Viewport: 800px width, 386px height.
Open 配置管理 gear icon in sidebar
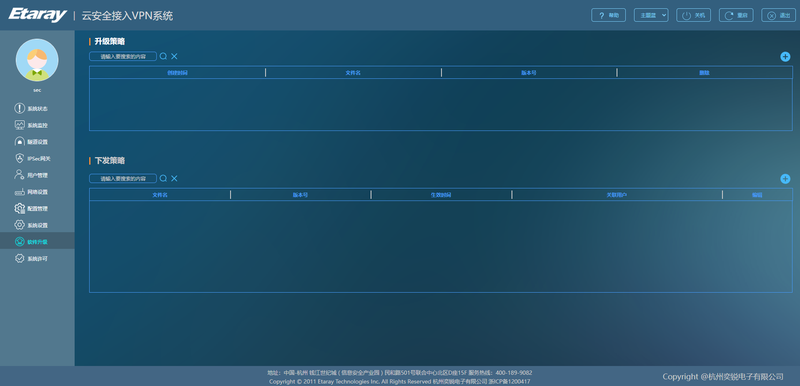tap(19, 209)
